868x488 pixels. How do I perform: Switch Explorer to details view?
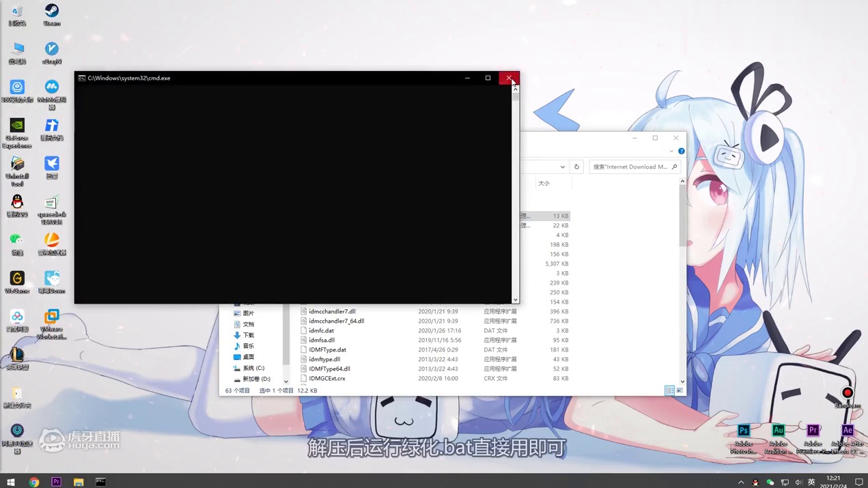click(669, 390)
